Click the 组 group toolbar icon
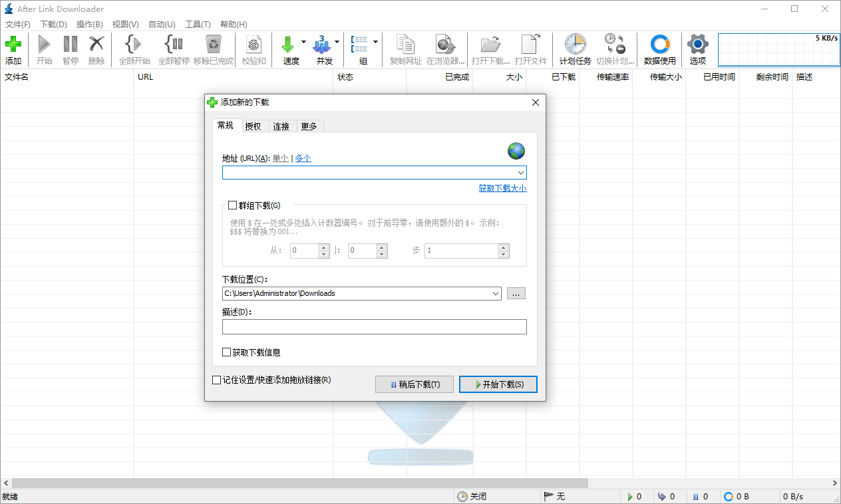Screen dimensions: 841x504 tap(359, 45)
